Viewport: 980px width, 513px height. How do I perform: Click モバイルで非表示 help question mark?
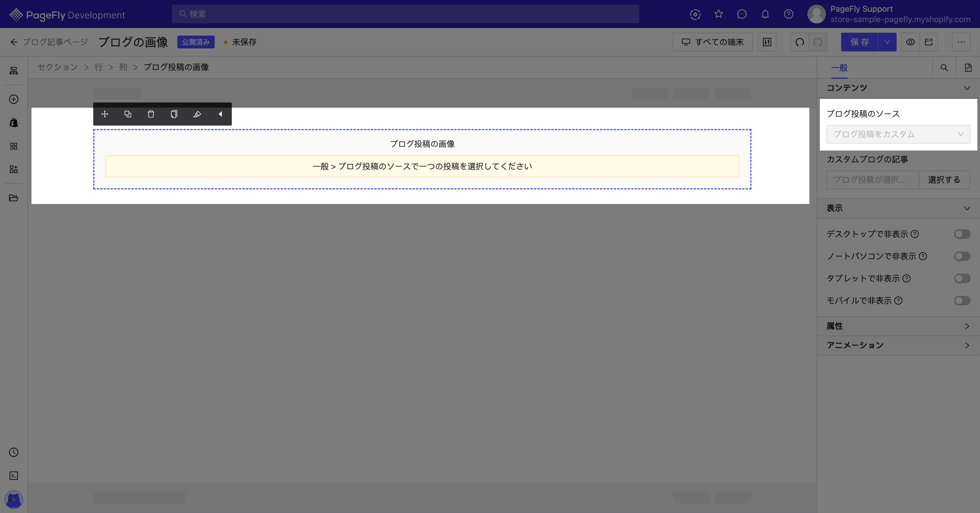pos(898,301)
